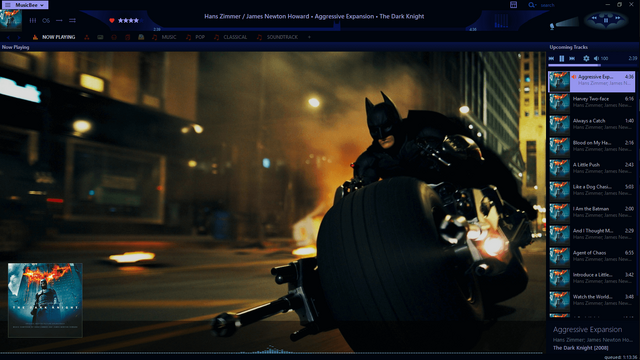Click the Aggressive Expansion title in info panel

pyautogui.click(x=587, y=330)
